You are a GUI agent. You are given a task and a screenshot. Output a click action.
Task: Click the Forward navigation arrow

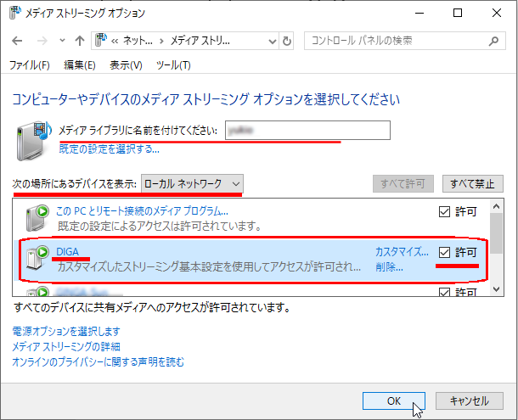point(41,41)
